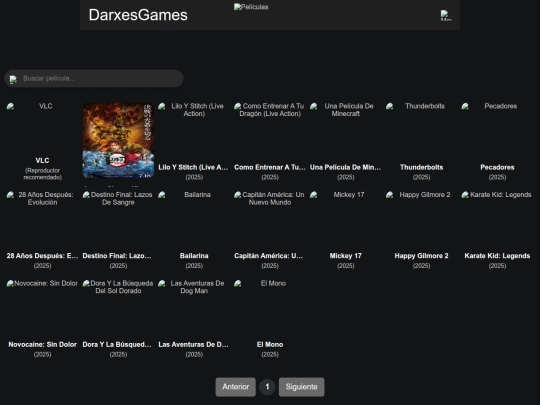Open the El Mono poster image
This screenshot has height=405, width=540.
click(x=270, y=309)
